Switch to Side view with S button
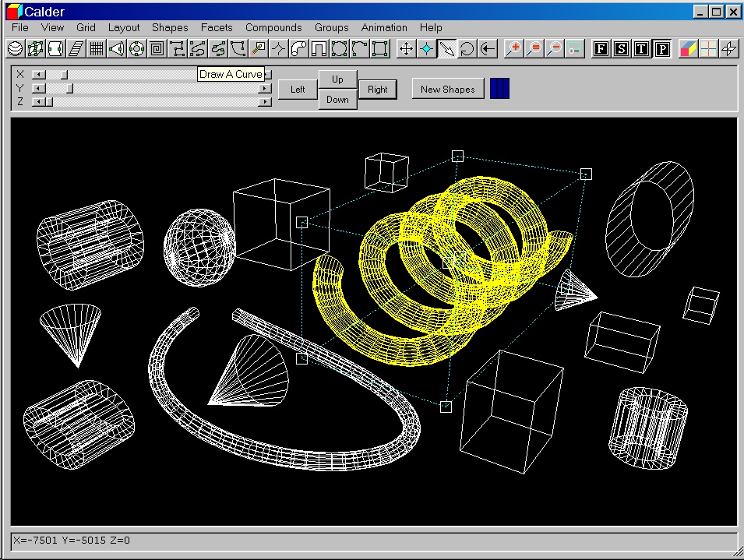 tap(621, 49)
